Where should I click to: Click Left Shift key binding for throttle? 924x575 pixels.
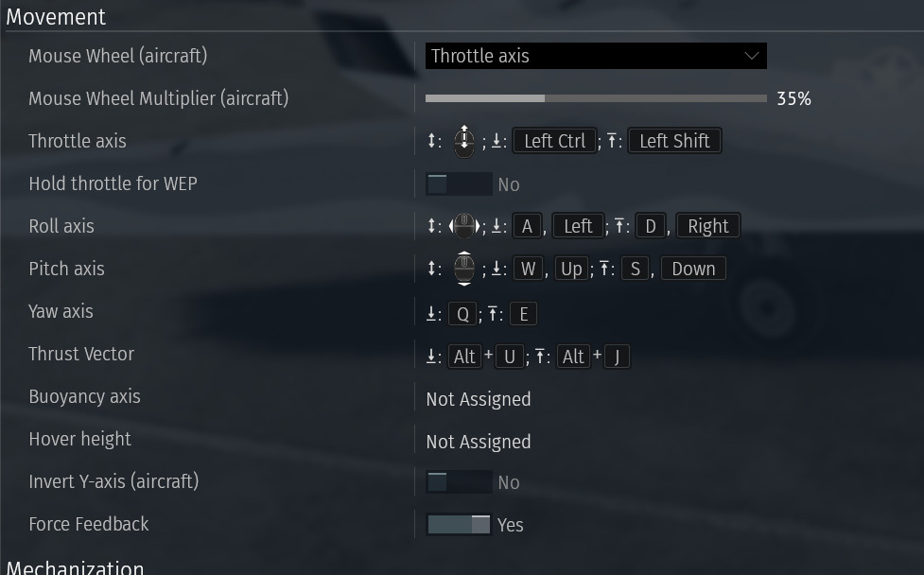pos(674,142)
